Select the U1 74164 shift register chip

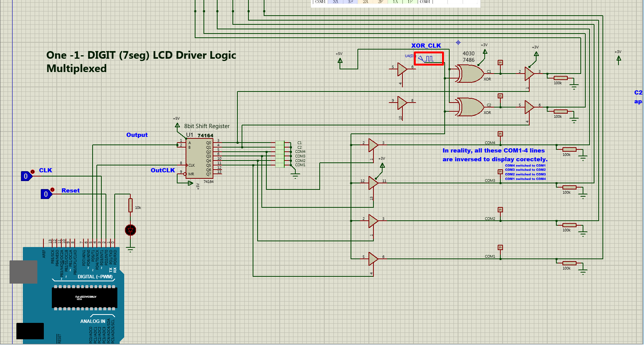[199, 158]
